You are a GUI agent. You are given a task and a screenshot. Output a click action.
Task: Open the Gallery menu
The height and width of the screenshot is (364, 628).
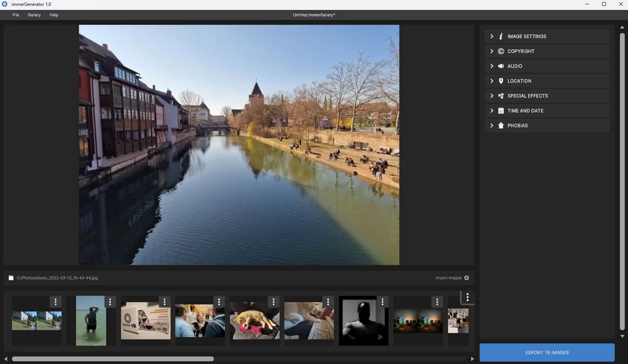click(34, 15)
